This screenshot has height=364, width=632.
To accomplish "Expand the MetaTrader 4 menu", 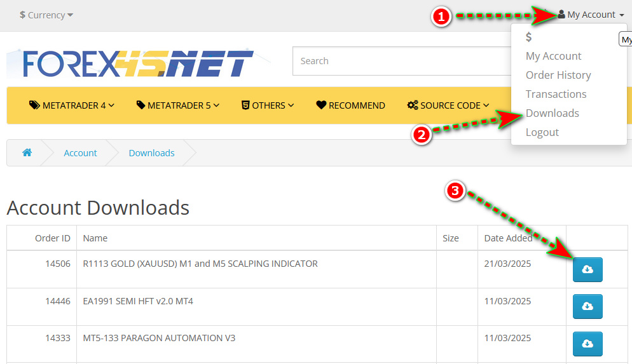I will tap(72, 105).
